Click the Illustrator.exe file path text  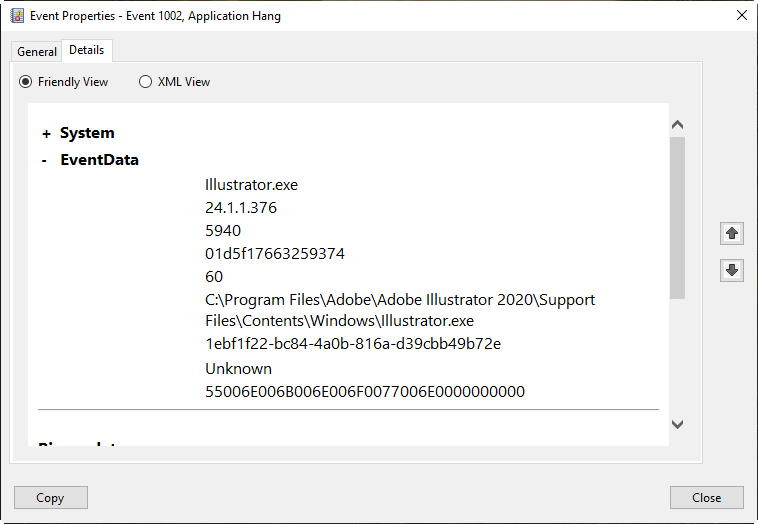[x=400, y=310]
